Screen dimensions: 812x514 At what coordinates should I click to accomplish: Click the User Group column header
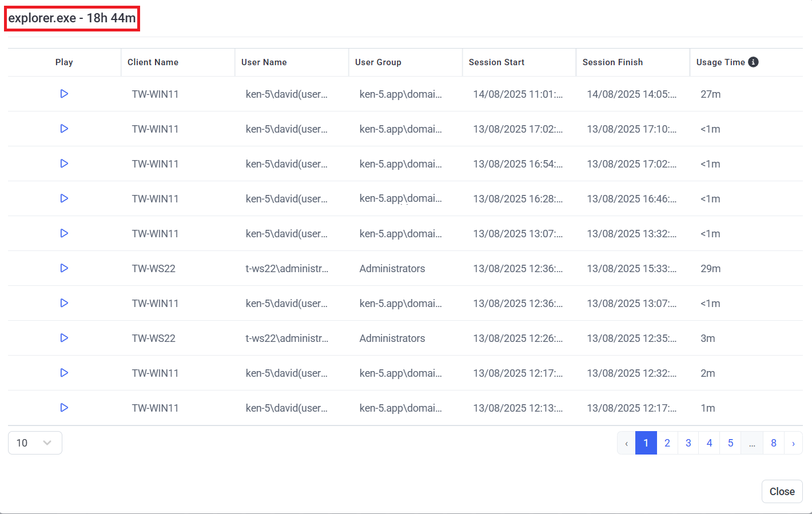378,62
